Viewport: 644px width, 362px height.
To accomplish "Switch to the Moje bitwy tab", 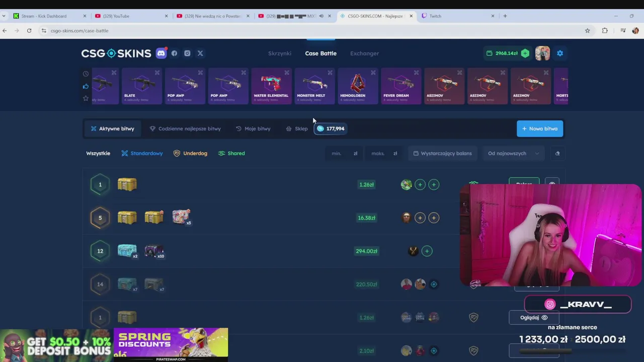I will coord(253,129).
